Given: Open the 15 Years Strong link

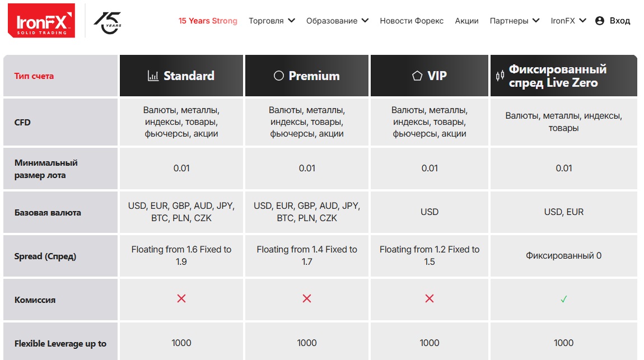Looking at the screenshot, I should tap(208, 21).
